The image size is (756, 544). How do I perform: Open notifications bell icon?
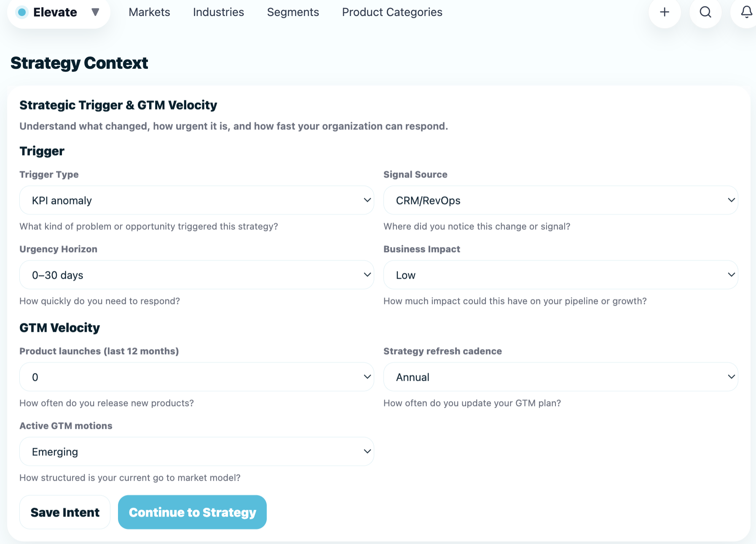coord(746,12)
